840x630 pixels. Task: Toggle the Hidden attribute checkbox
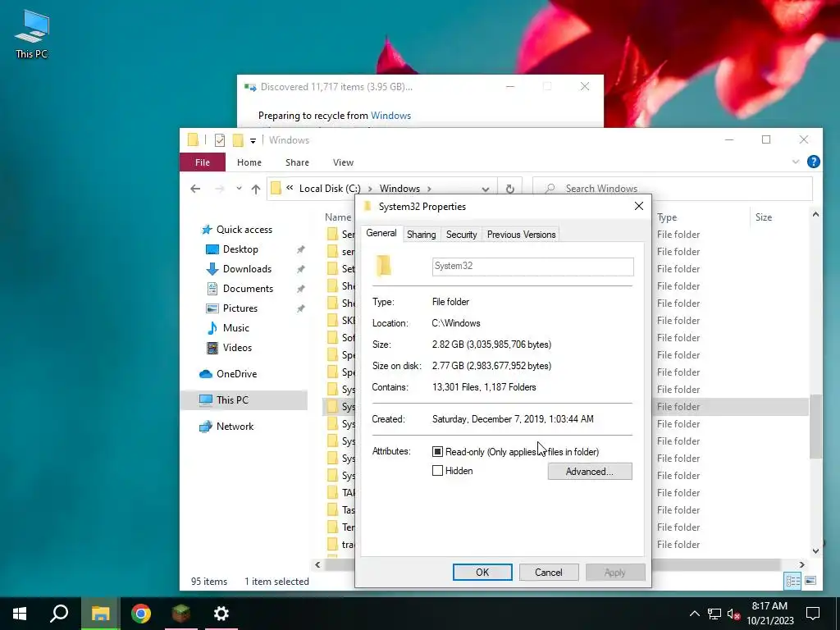438,471
